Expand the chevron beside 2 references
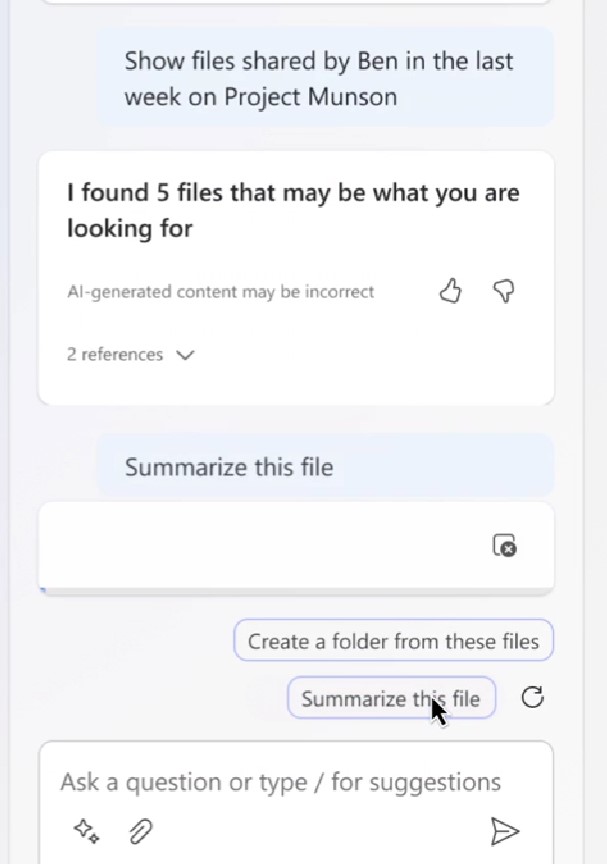607x864 pixels. pyautogui.click(x=185, y=355)
